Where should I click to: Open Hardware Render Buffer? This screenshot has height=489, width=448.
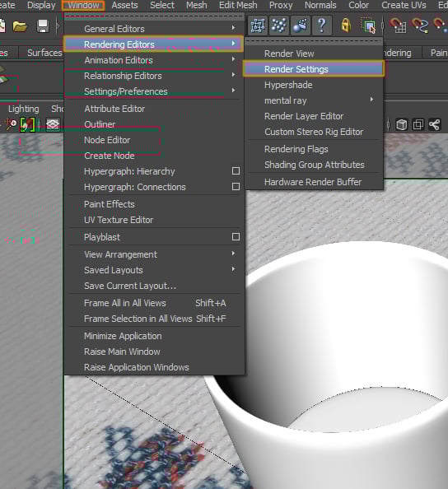(314, 182)
